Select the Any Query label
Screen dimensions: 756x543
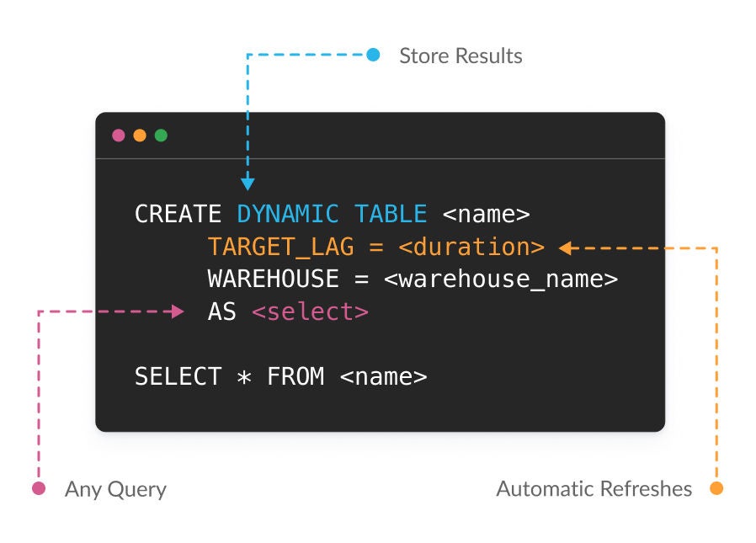[115, 489]
